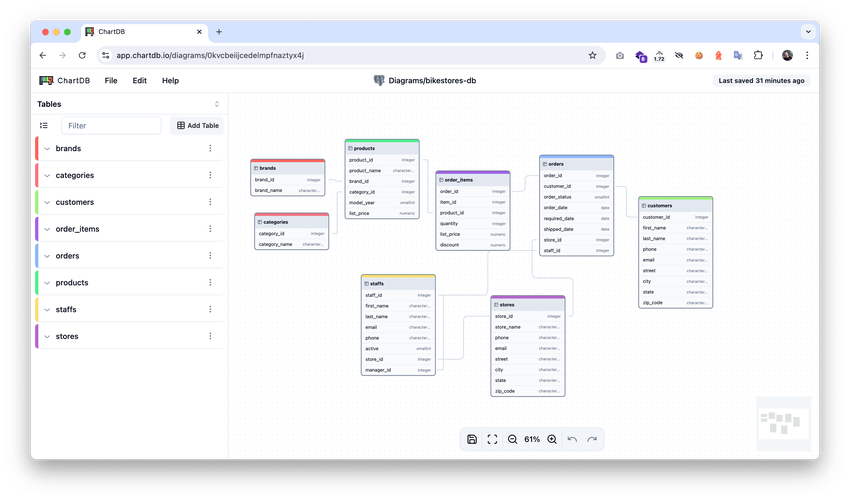850x500 pixels.
Task: Click the browser profile avatar
Action: (x=787, y=55)
